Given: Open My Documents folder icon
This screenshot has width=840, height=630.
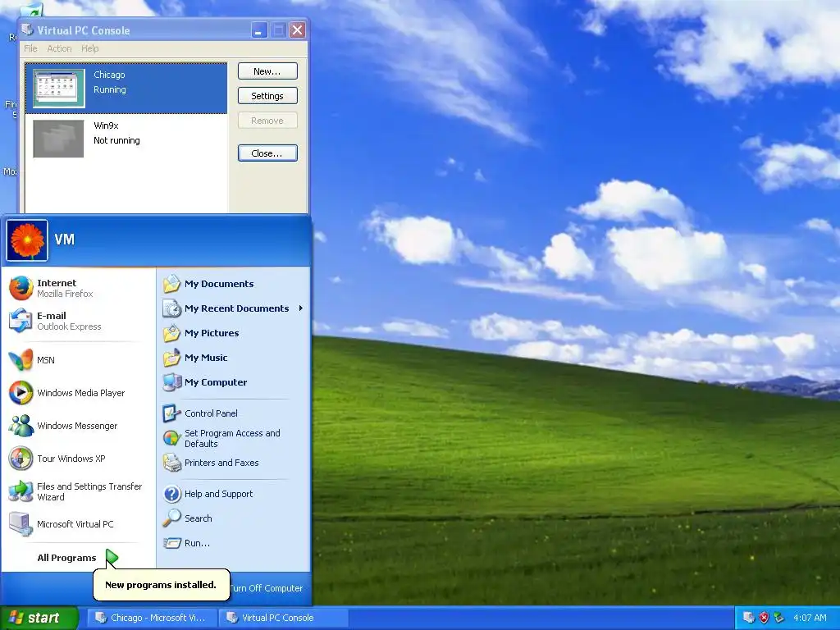Looking at the screenshot, I should coord(172,283).
